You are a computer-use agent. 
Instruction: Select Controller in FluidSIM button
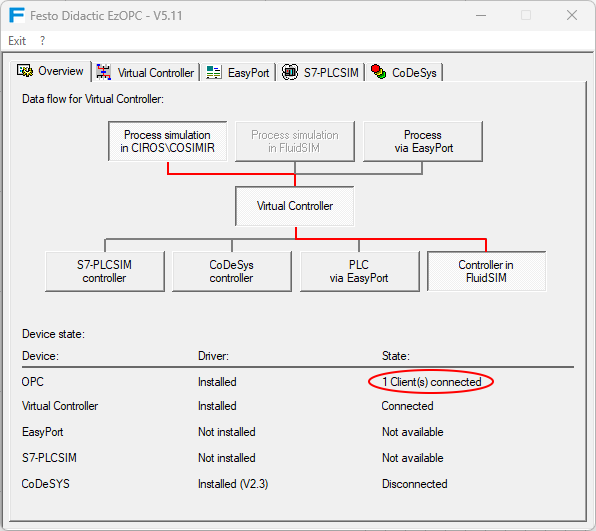point(487,271)
